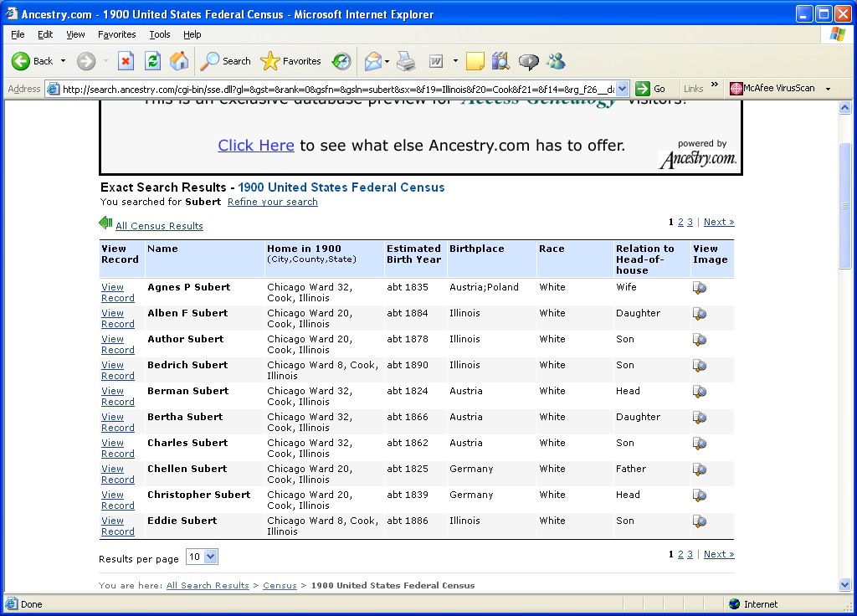Click the vertical scrollbar thumb
This screenshot has height=616, width=857.
pyautogui.click(x=845, y=206)
